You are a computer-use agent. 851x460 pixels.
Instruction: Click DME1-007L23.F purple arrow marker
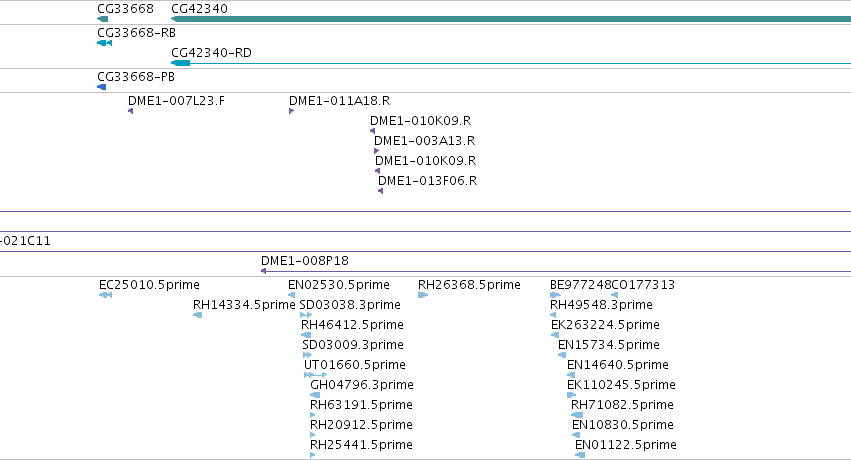click(x=131, y=111)
